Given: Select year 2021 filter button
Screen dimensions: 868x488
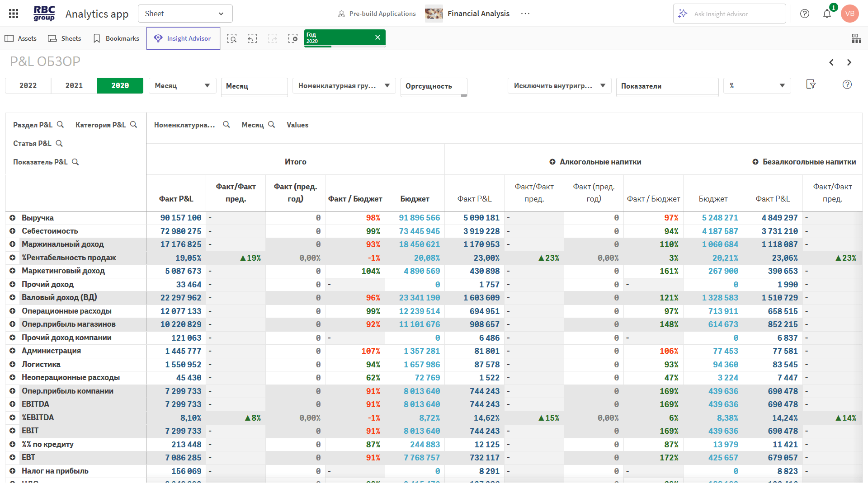Looking at the screenshot, I should (x=74, y=86).
